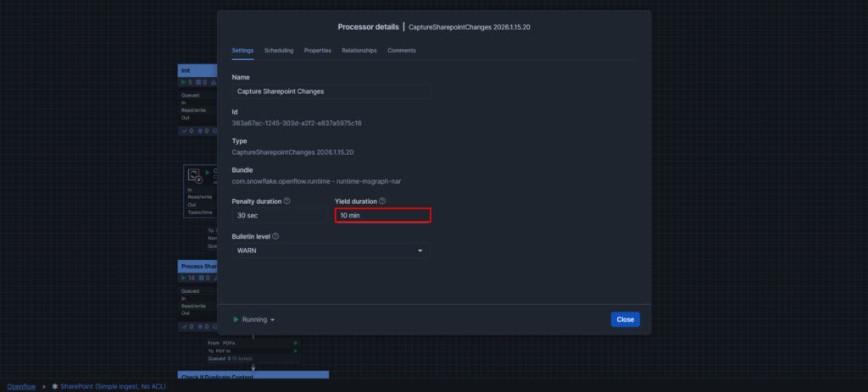Click the Openflow breadcrumb link

coord(21,386)
